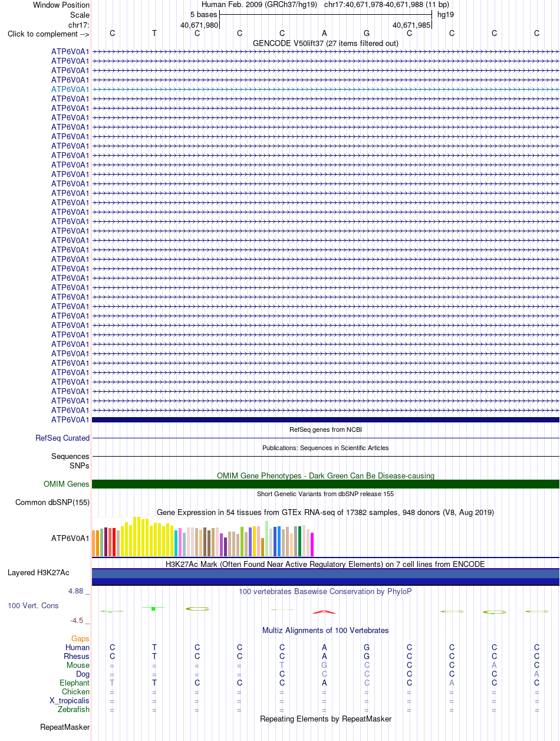Screen dimensions: 560x741
Task: Click the RepeatMasker track label
Action: pyautogui.click(x=65, y=727)
